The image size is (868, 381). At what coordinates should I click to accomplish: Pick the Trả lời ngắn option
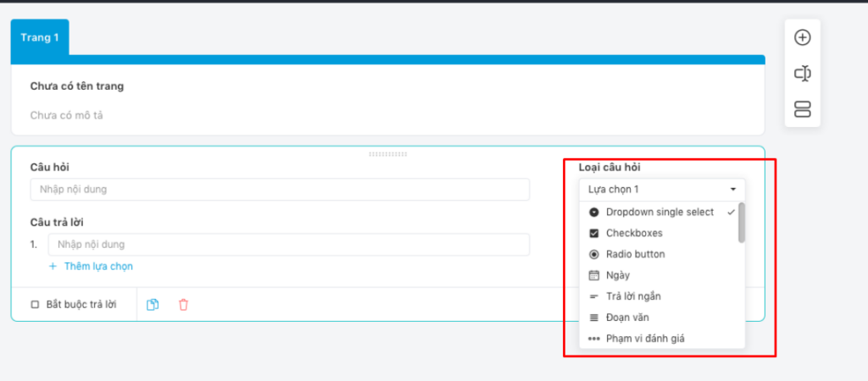pyautogui.click(x=633, y=296)
